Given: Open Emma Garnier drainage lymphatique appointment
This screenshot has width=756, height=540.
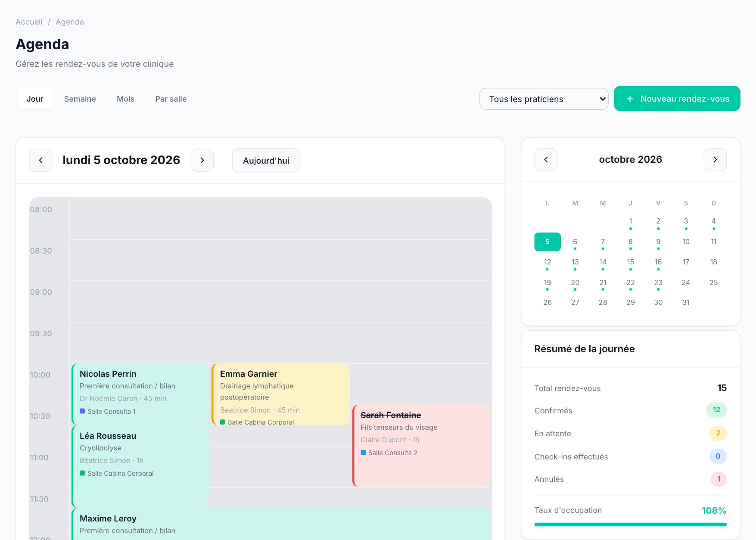Looking at the screenshot, I should tap(280, 394).
